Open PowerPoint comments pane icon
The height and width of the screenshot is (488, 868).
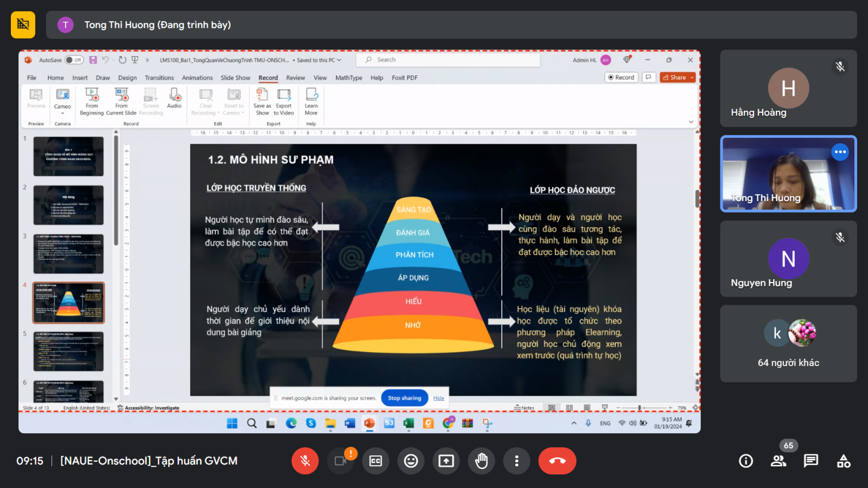[648, 78]
